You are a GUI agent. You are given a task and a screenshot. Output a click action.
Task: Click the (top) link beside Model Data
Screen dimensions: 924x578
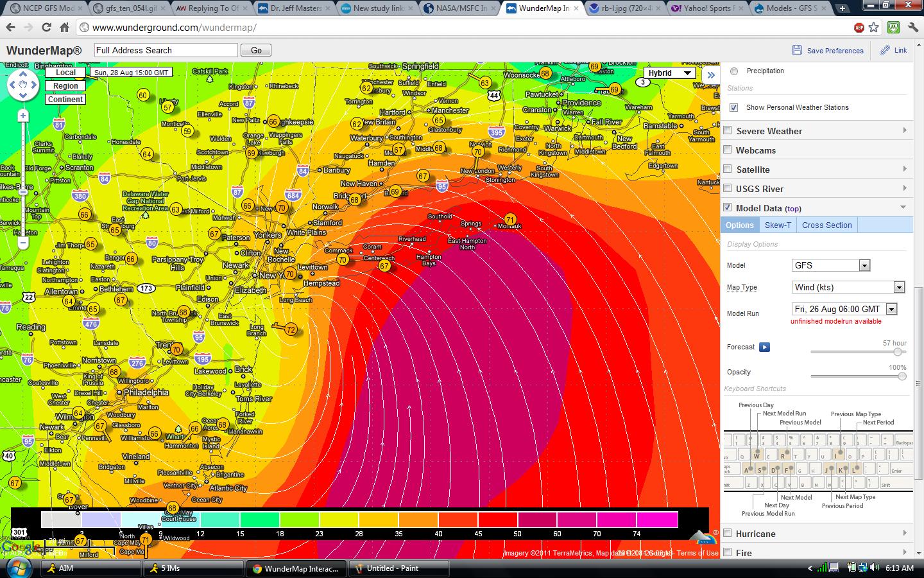[x=793, y=209]
